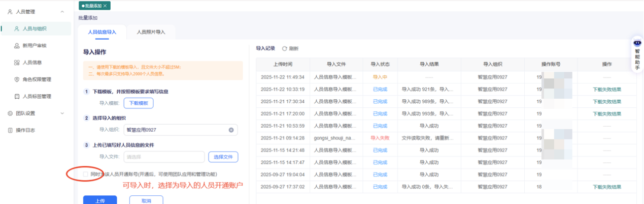This screenshot has height=204, width=644.
Task: Open 人员标签管理 via its bookmark icon
Action: pos(17,96)
